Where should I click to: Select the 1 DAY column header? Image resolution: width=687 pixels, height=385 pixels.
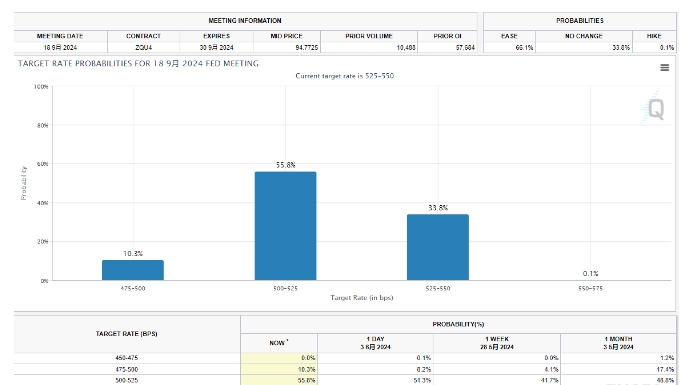[x=375, y=343]
